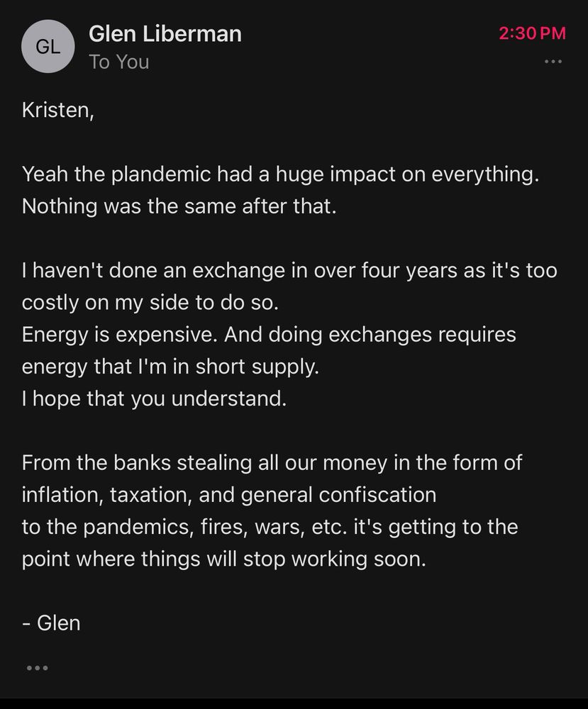Click the gray monogram badge in the header
Viewport: 588px width, 709px height.
coord(48,47)
